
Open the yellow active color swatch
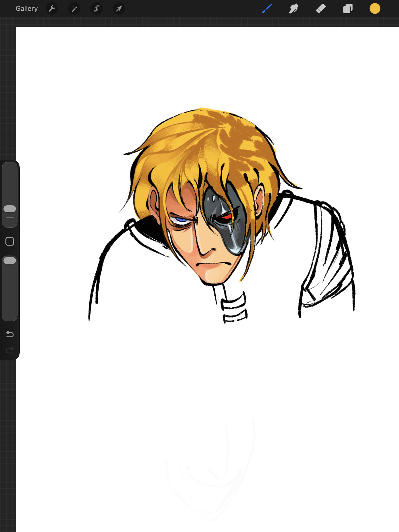point(375,9)
